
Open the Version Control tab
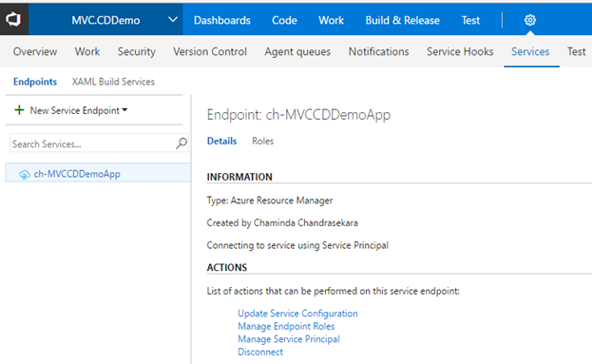pyautogui.click(x=210, y=51)
